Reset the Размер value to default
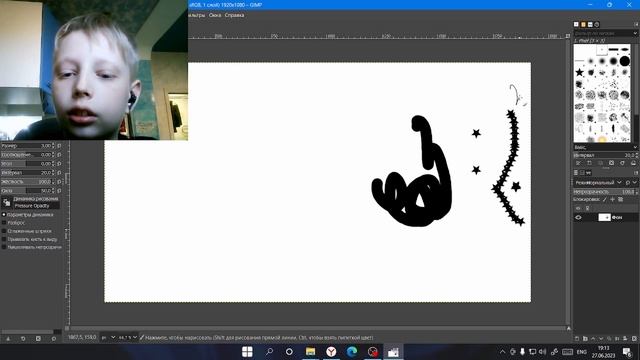 [59, 146]
